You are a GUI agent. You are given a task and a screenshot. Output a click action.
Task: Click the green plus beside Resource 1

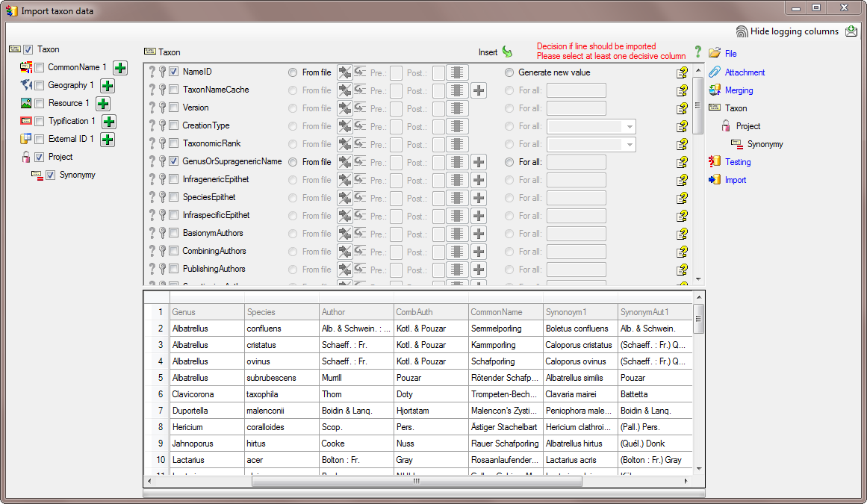click(x=103, y=104)
